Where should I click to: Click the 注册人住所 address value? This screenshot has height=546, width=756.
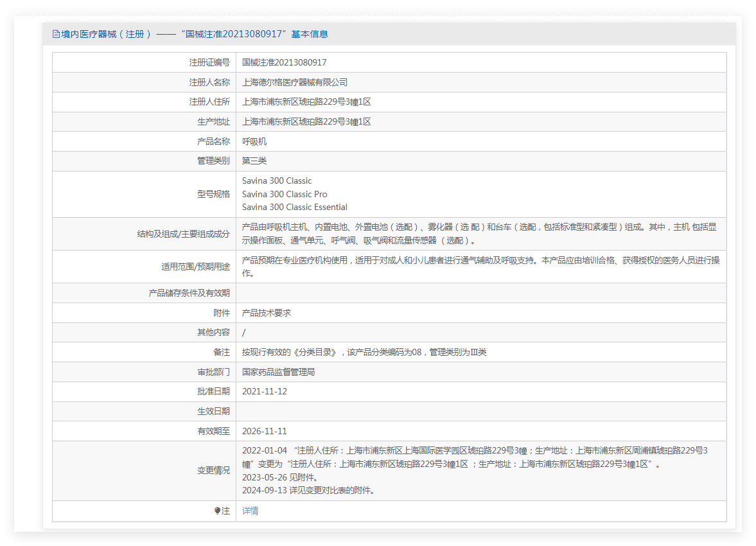coord(306,102)
